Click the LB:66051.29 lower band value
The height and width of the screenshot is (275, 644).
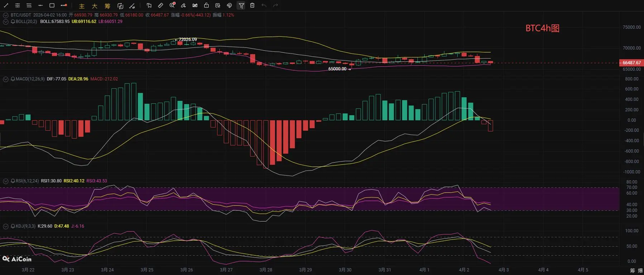pos(110,22)
